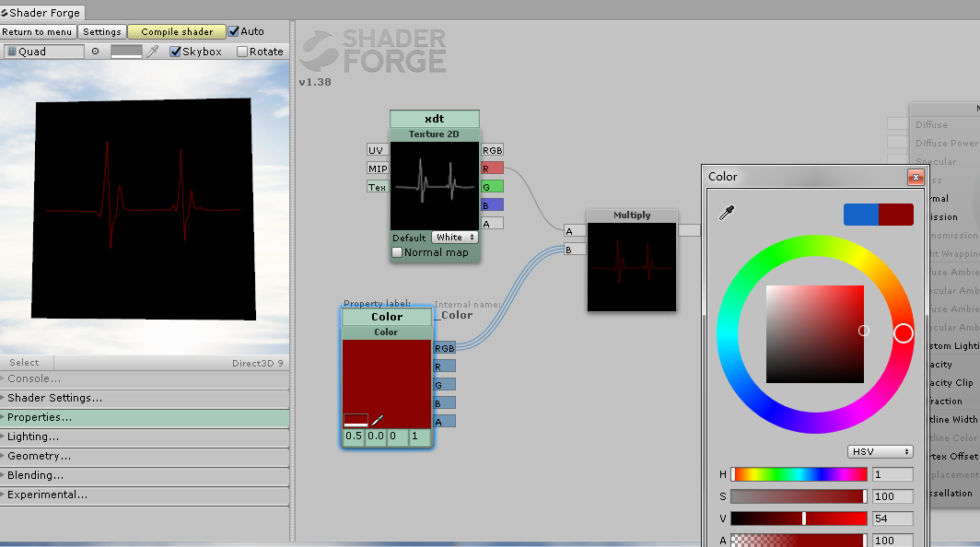980x547 pixels.
Task: Click the blue previous color swatch in the Color window
Action: [860, 215]
